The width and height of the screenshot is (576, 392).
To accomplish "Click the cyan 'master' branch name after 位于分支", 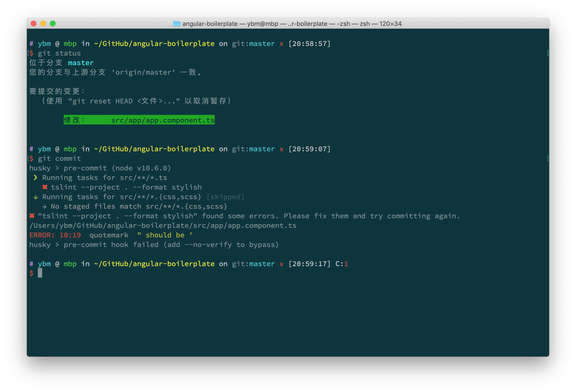I will 81,63.
